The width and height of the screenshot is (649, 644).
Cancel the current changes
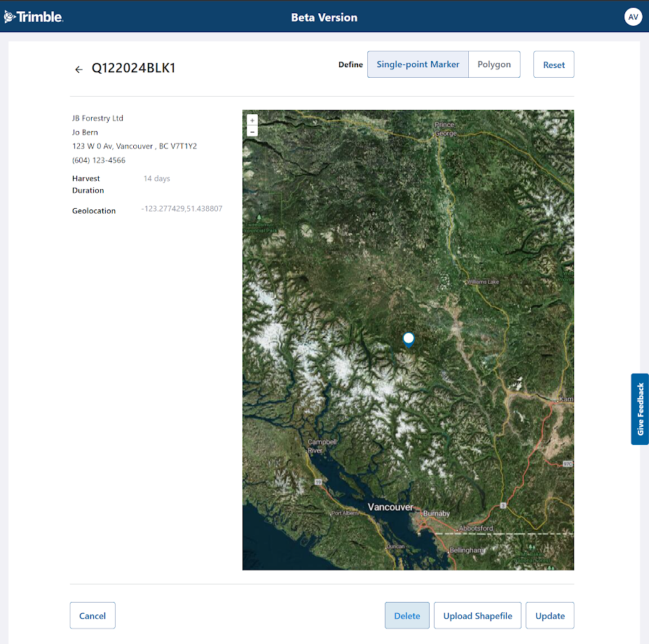92,615
